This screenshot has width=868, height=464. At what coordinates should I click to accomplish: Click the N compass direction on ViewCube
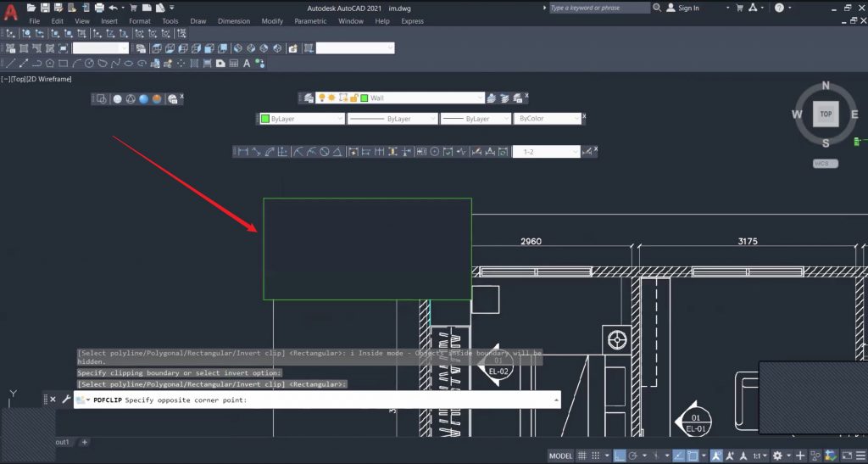(x=826, y=86)
